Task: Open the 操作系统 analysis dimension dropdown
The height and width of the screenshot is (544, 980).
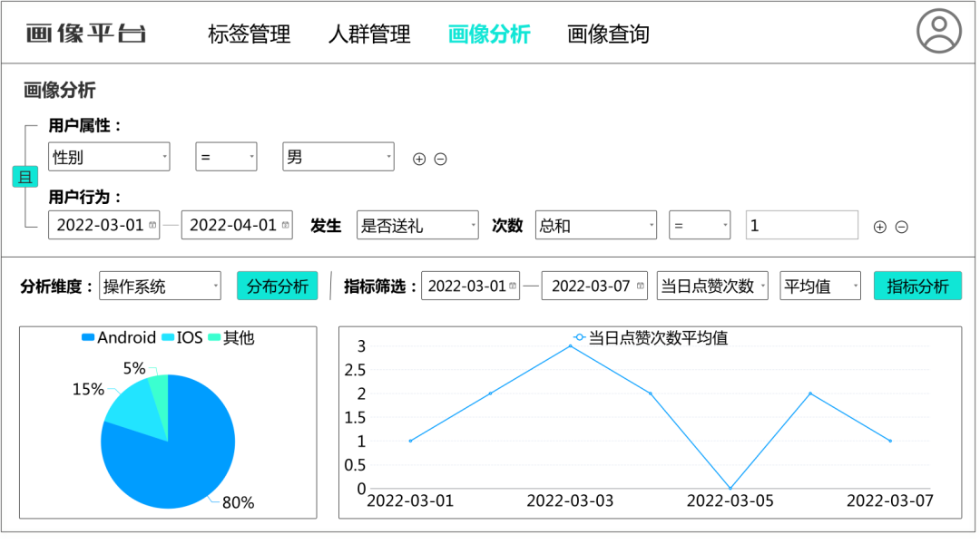Action: [x=160, y=285]
